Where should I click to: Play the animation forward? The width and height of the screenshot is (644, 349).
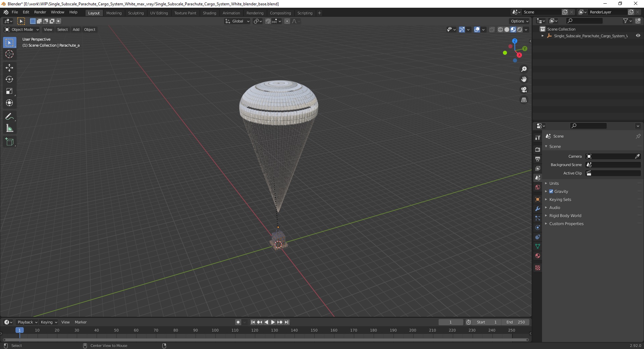pyautogui.click(x=273, y=322)
